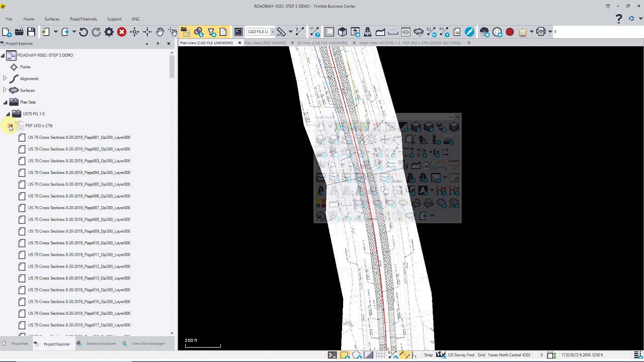The image size is (644, 362).
Task: Toggle rectangle select mode in status bar
Action: coord(345,355)
